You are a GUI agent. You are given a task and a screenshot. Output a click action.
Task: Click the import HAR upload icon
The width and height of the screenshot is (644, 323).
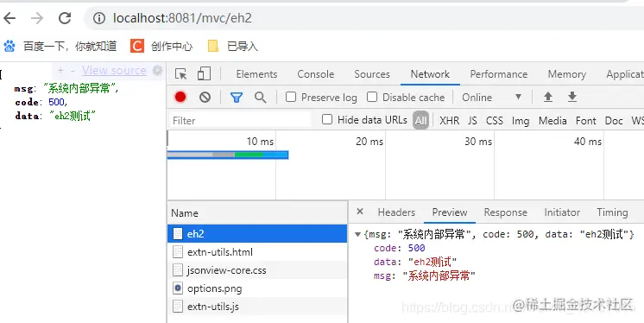(x=548, y=97)
